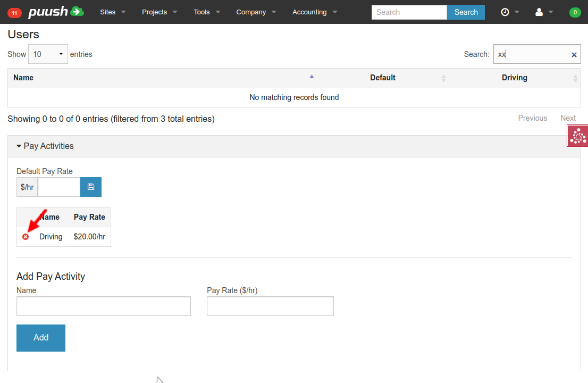588x383 pixels.
Task: Click the green counter badge showing 0
Action: pyautogui.click(x=575, y=12)
